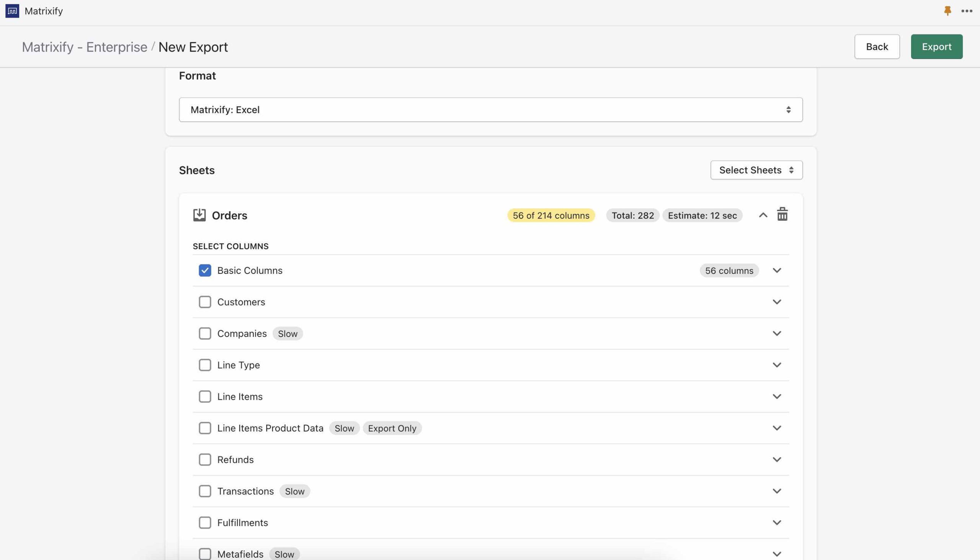Click the Orders sheet download icon
The image size is (980, 560).
pos(199,215)
